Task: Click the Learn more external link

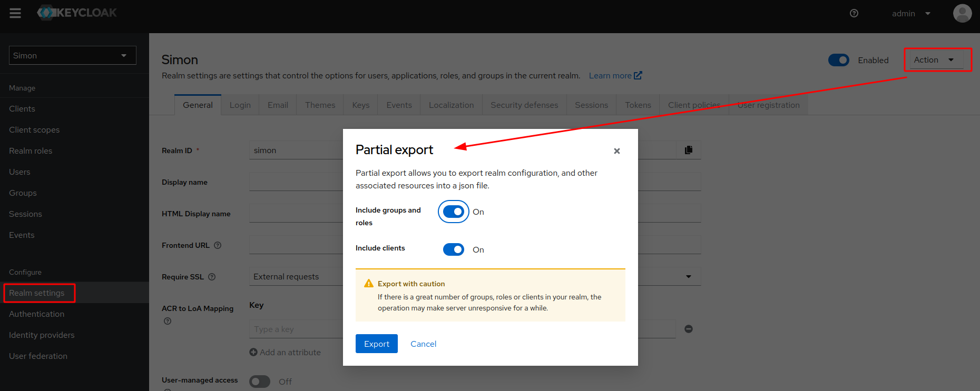Action: coord(615,76)
